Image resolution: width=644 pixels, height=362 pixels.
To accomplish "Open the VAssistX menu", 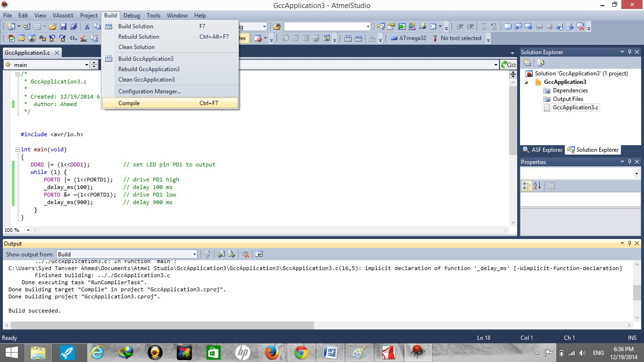I will (x=63, y=16).
